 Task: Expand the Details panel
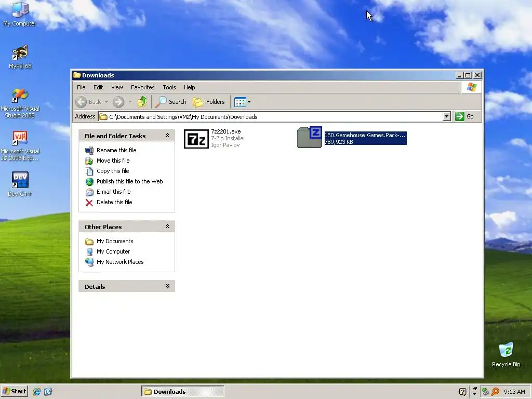pos(167,286)
